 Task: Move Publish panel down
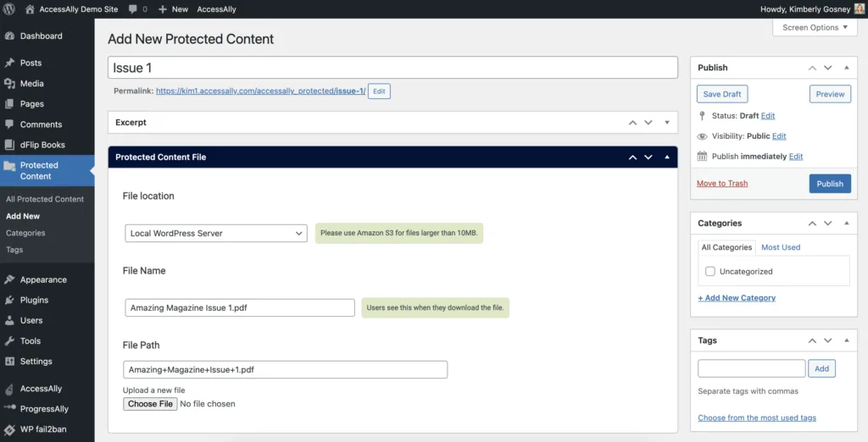pyautogui.click(x=827, y=68)
